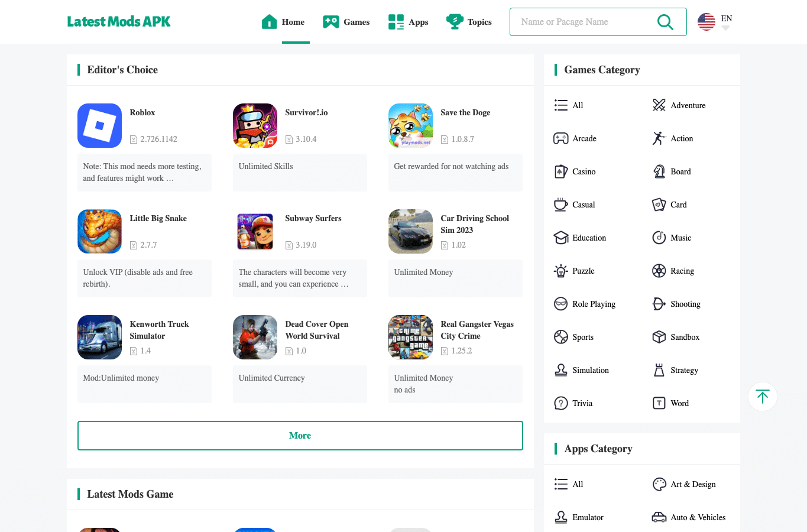The image size is (807, 532).
Task: Click the Word category T icon
Action: pyautogui.click(x=659, y=403)
